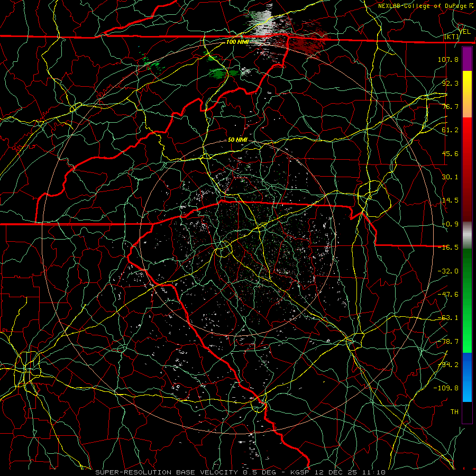476x476 pixels.
Task: Select the 14.5 legend value
Action: pyautogui.click(x=450, y=200)
